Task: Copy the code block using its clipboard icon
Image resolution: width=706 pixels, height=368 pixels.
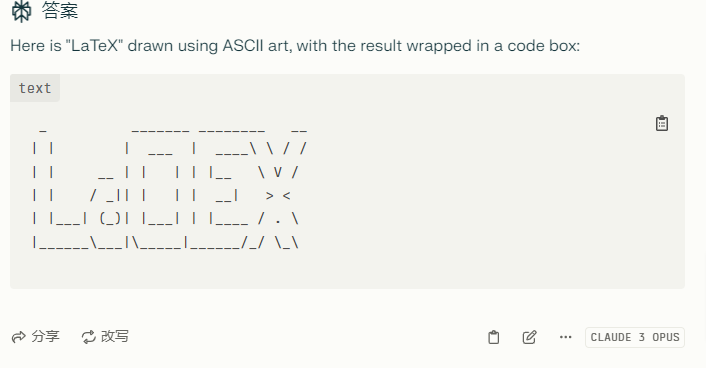Action: pos(661,123)
